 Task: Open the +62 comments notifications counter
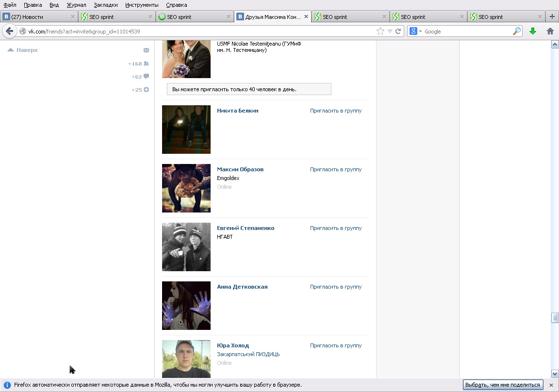pyautogui.click(x=140, y=77)
